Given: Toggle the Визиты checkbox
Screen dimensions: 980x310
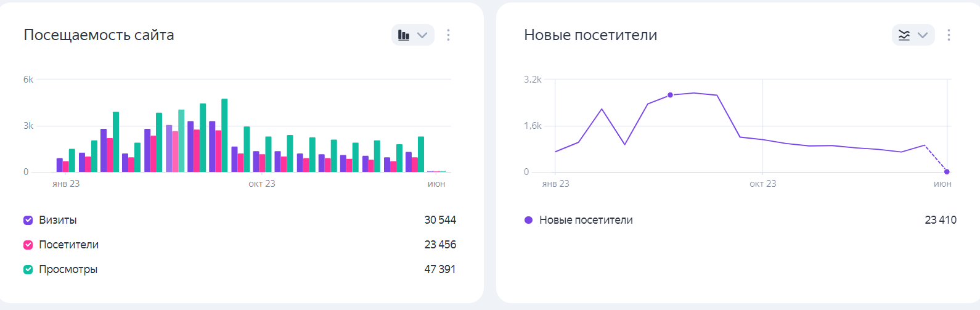Looking at the screenshot, I should point(28,220).
